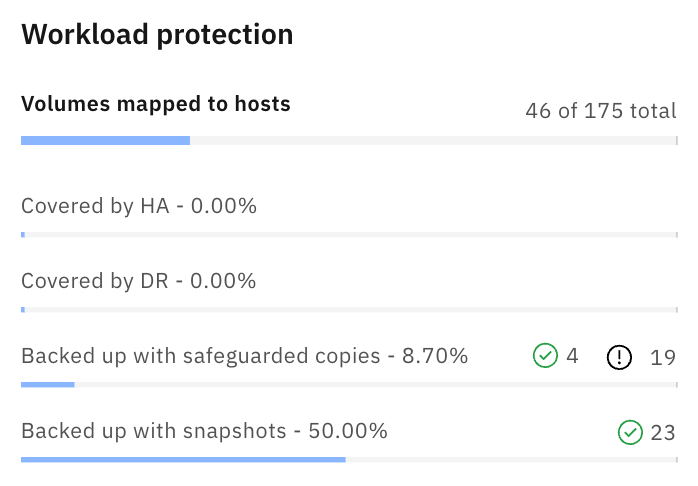Click the Covered by HA progress bar

[x=349, y=235]
